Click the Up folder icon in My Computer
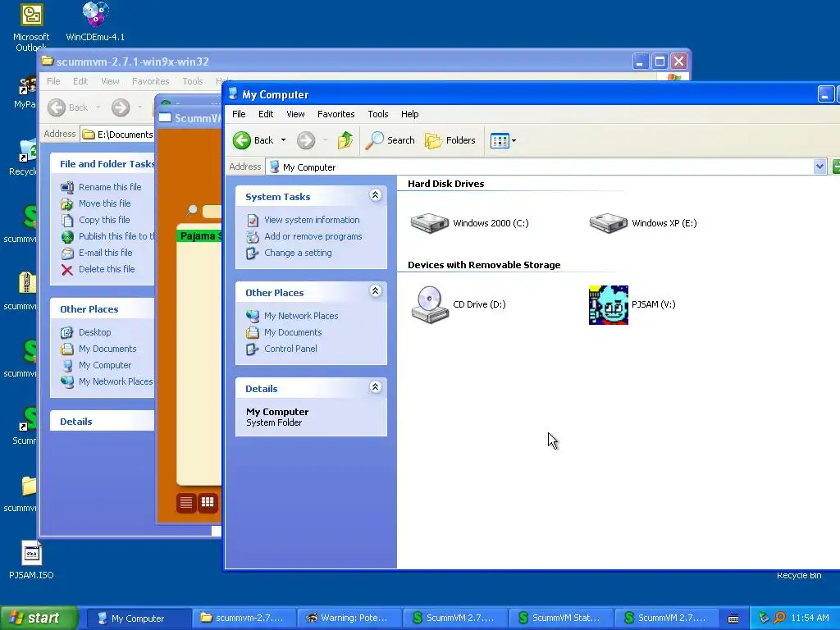Viewport: 840px width, 630px height. 345,140
